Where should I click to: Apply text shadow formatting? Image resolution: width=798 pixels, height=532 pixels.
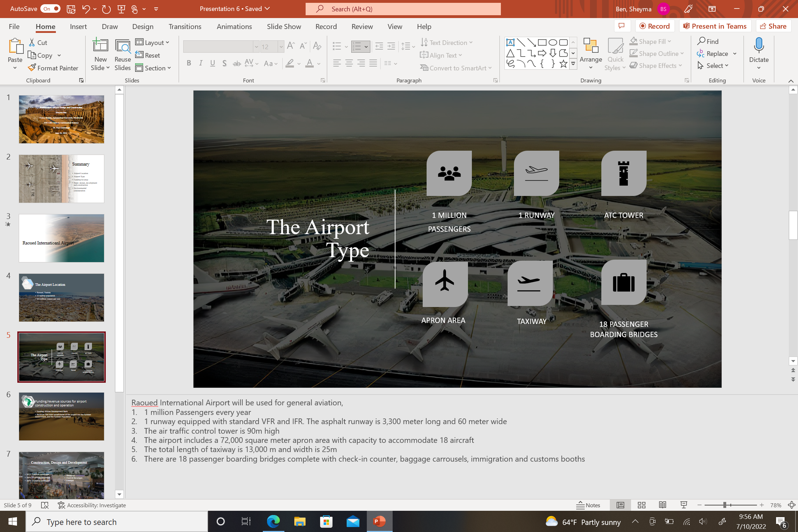pos(224,63)
